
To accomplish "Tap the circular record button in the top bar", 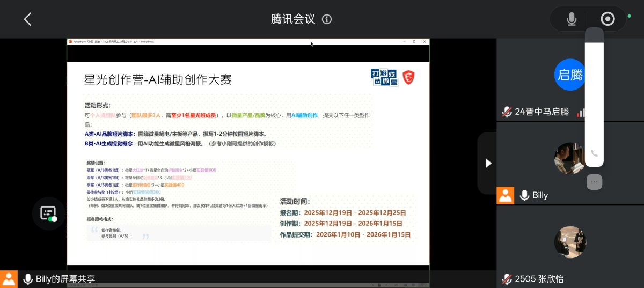I will point(608,19).
